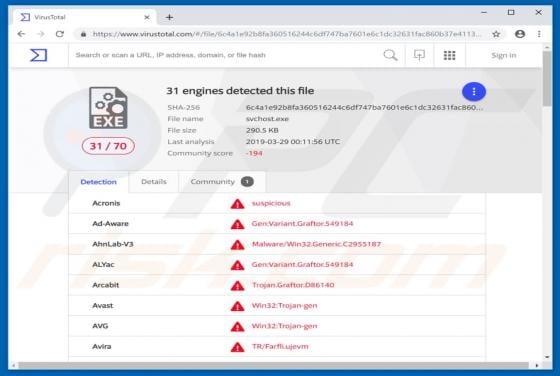This screenshot has height=376, width=560.
Task: Click the VirusTotal logo in the header
Action: 39,55
